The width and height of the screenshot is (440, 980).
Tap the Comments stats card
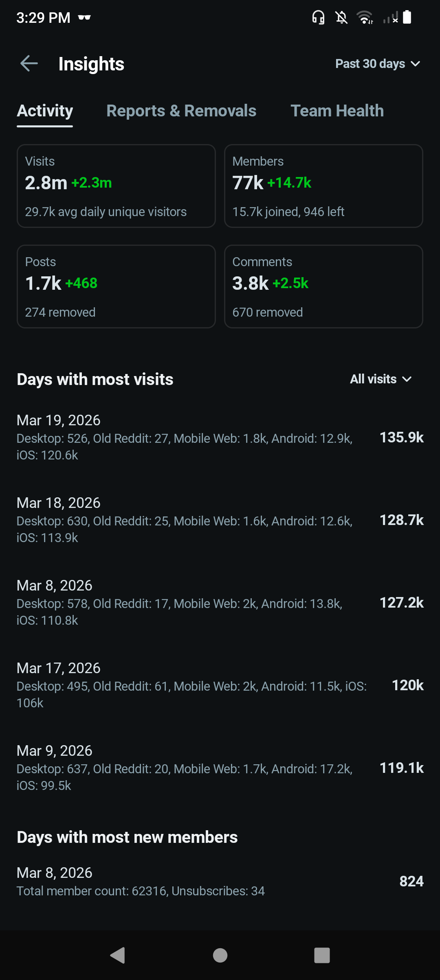click(323, 287)
